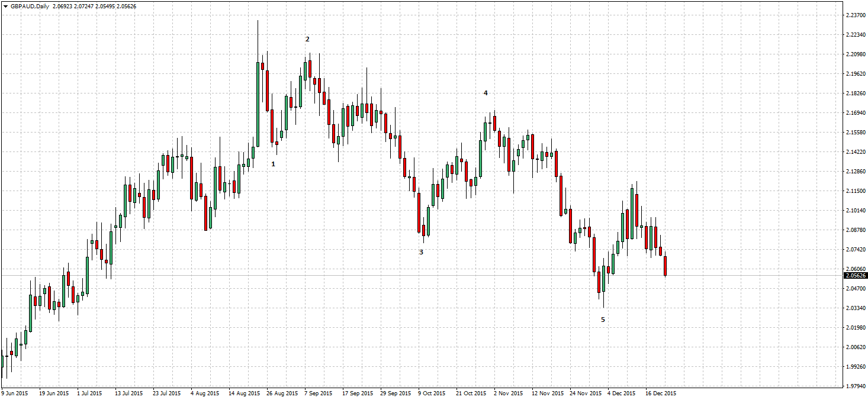Click the 1 Jul 2015 date label

click(89, 393)
